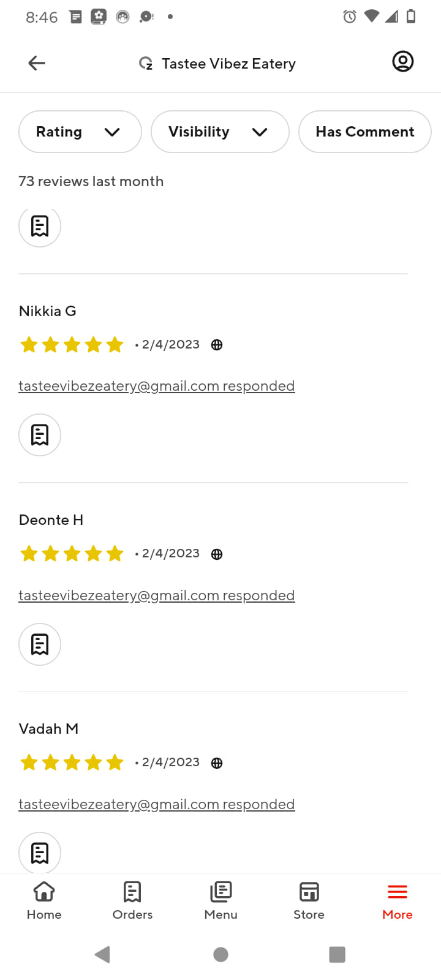Screen dimensions: 441x980
Task: Switch to the Menu tab
Action: [221, 900]
